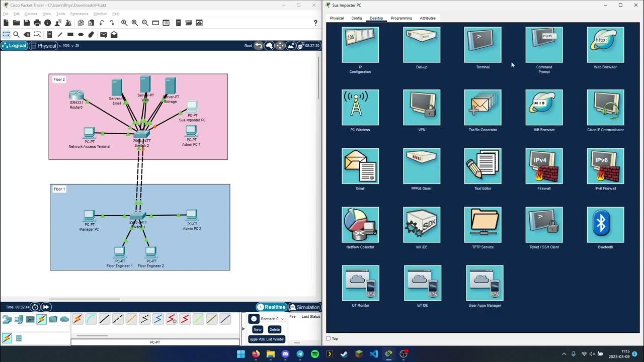Open the Scenario 0 dropdown
The height and width of the screenshot is (362, 644).
[272, 319]
